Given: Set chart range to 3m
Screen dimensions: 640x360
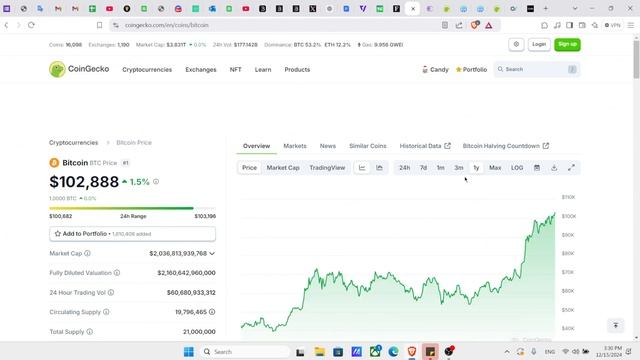Looking at the screenshot, I should click(x=459, y=168).
